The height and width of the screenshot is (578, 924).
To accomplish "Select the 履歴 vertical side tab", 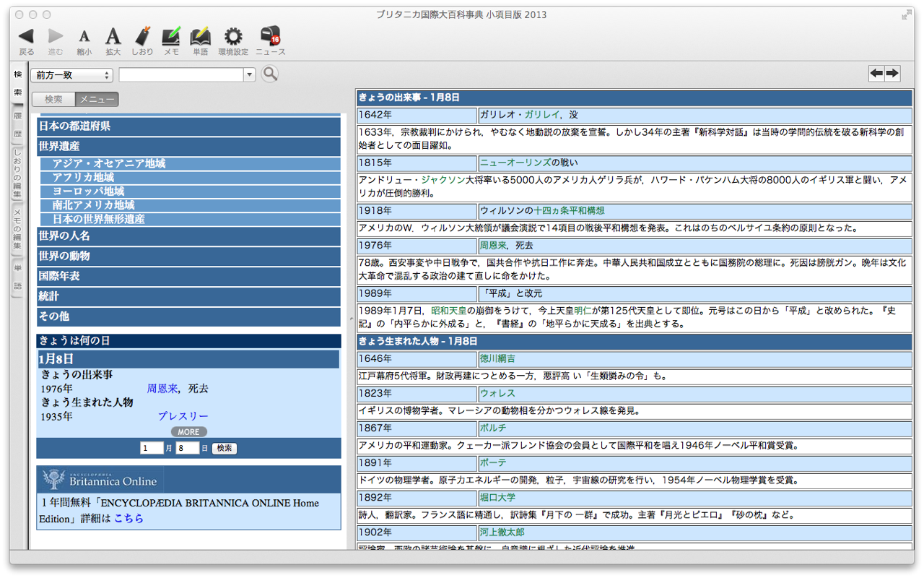I will pos(17,124).
